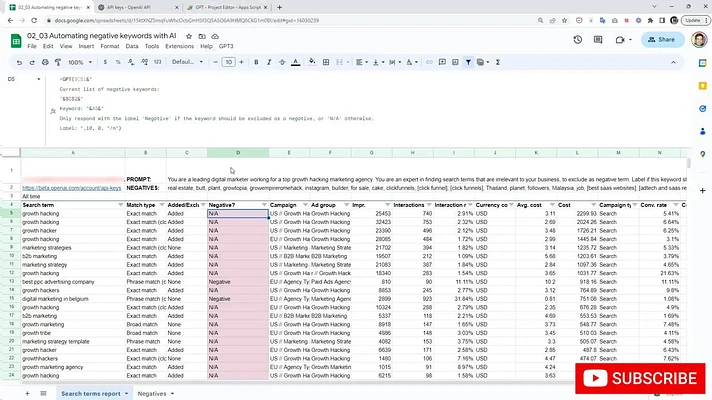Click the font size input field
The image size is (712, 400).
pyautogui.click(x=228, y=62)
